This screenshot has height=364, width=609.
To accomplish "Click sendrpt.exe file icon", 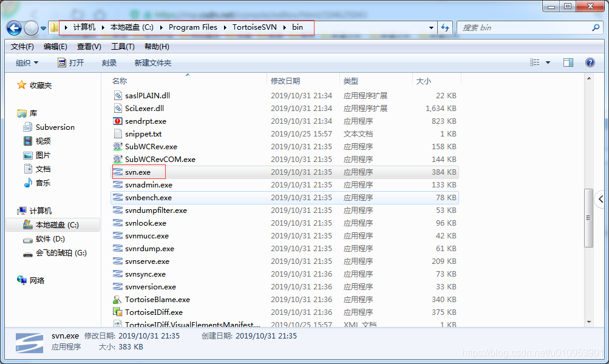I will click(x=118, y=121).
